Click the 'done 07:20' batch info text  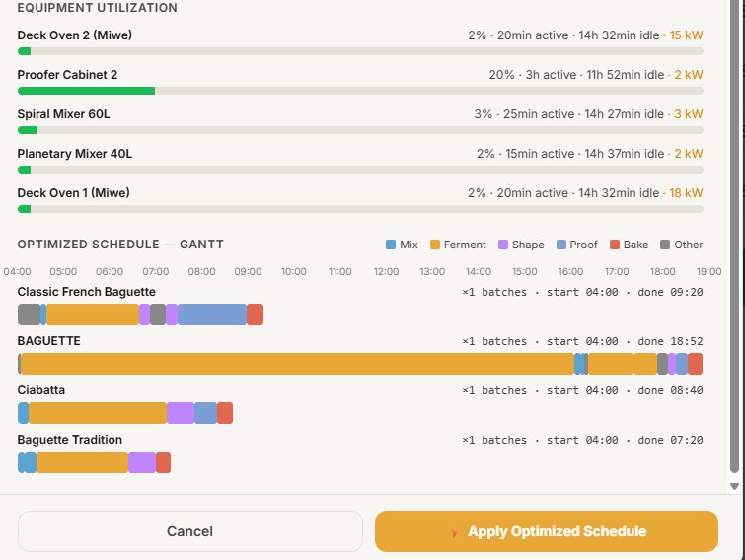670,440
